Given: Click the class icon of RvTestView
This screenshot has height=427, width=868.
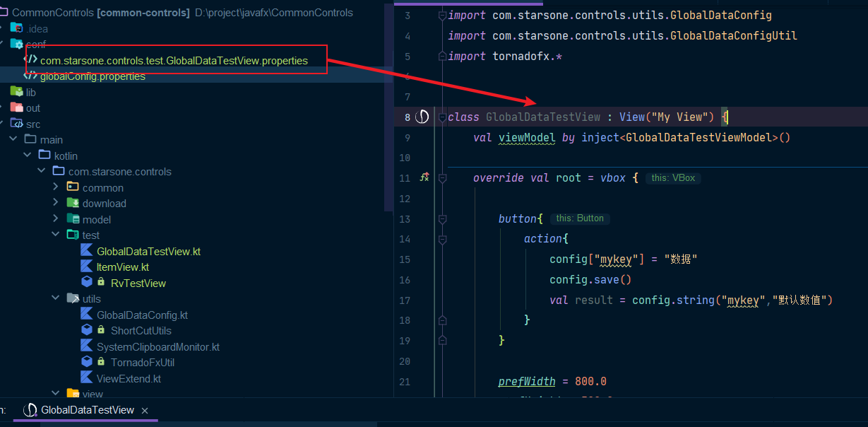Looking at the screenshot, I should click(87, 283).
